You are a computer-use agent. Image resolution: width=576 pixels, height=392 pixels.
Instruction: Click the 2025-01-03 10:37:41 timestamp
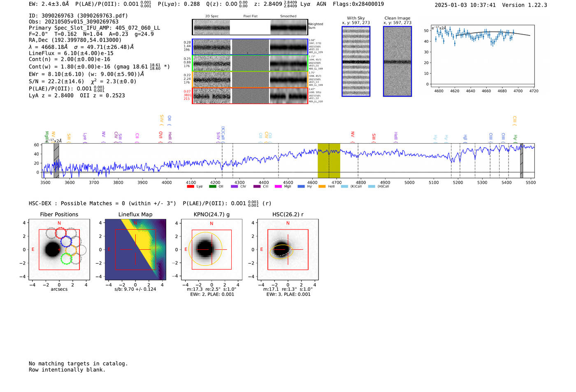[465, 5]
